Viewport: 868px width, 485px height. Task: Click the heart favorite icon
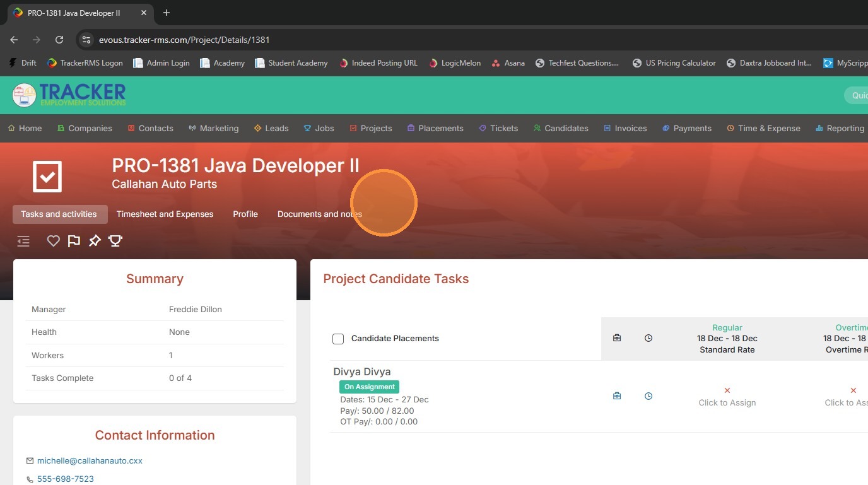54,240
